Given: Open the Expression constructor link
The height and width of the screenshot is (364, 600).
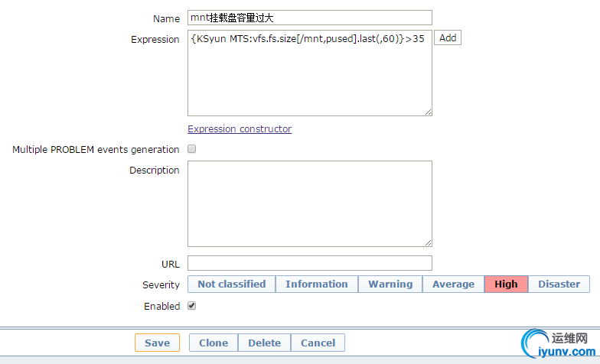Looking at the screenshot, I should 240,129.
